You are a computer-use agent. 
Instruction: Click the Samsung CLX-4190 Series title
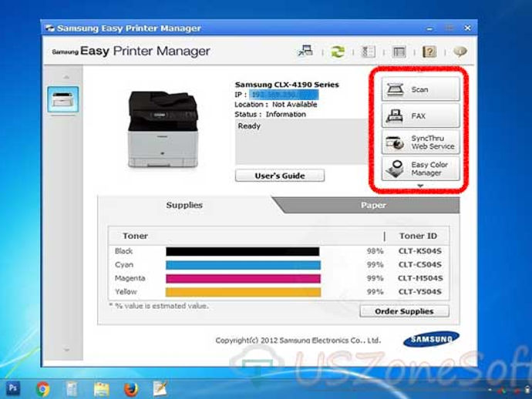(287, 85)
